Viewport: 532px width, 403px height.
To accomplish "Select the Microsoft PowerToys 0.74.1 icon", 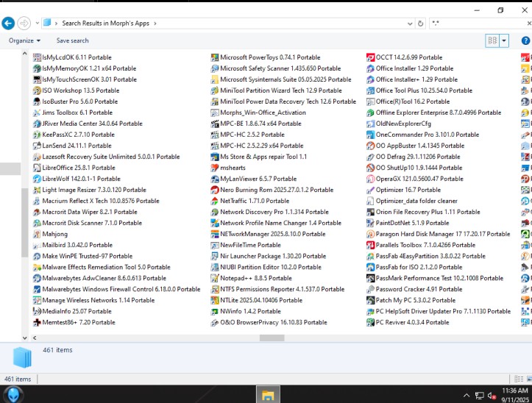I will coord(215,57).
